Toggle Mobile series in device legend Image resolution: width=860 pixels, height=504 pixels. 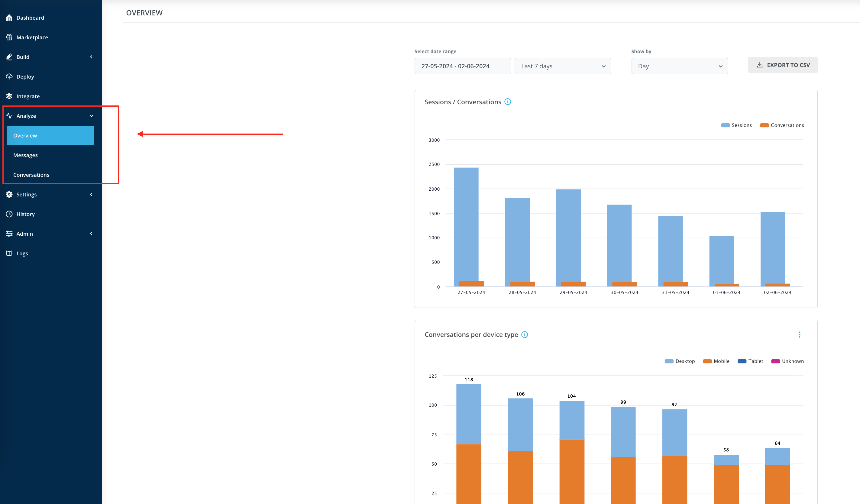716,361
